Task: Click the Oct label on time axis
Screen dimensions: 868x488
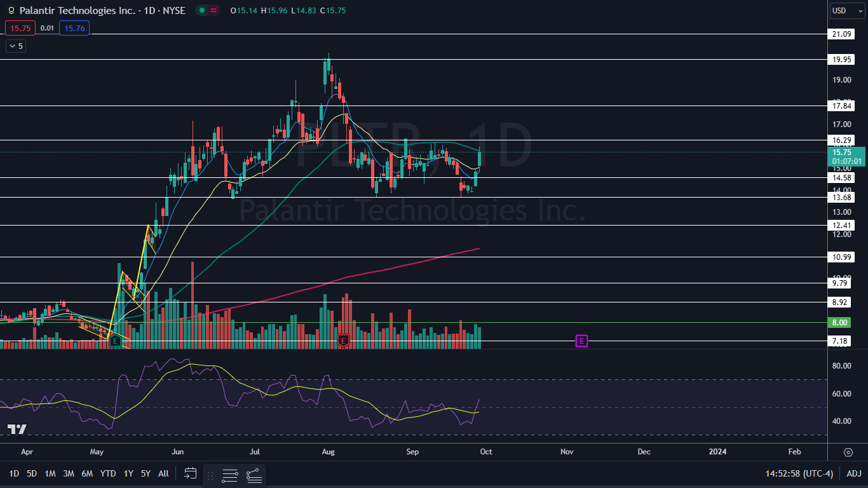Action: tap(486, 452)
